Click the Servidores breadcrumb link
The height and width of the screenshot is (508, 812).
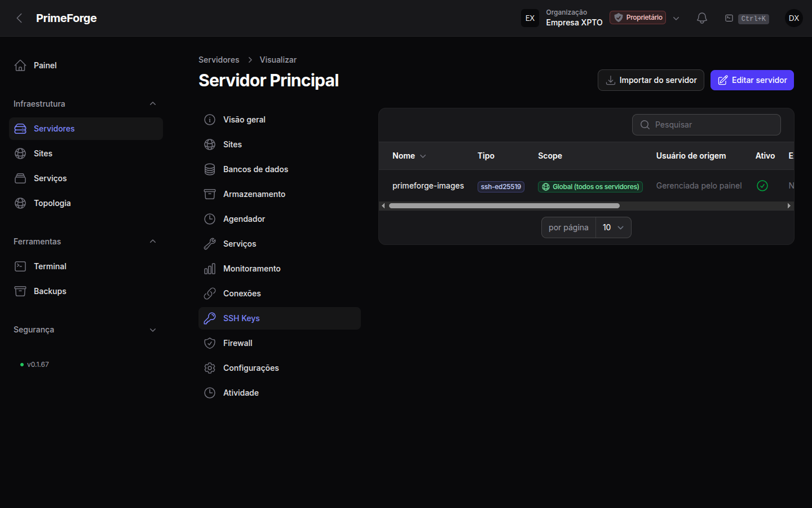pyautogui.click(x=219, y=60)
